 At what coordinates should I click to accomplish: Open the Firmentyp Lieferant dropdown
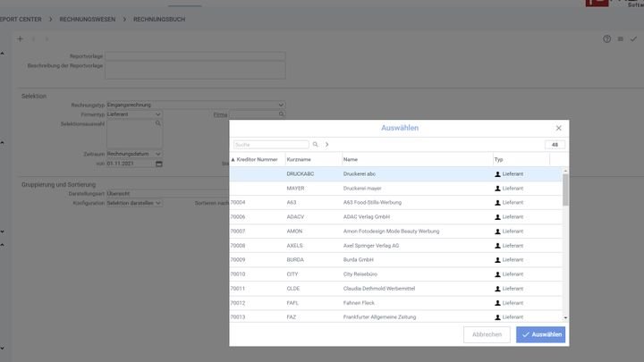pos(157,114)
